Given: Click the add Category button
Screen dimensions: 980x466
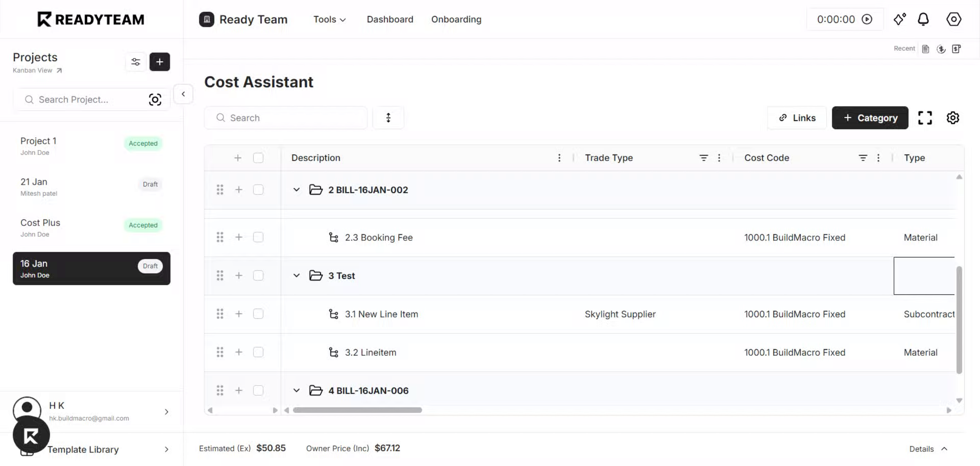Looking at the screenshot, I should click(x=870, y=118).
